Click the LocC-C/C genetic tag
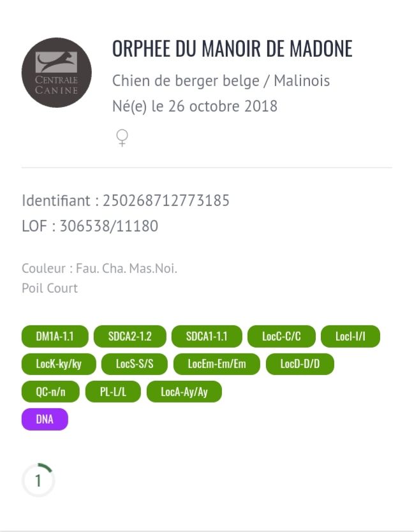This screenshot has width=414, height=532. (x=281, y=336)
